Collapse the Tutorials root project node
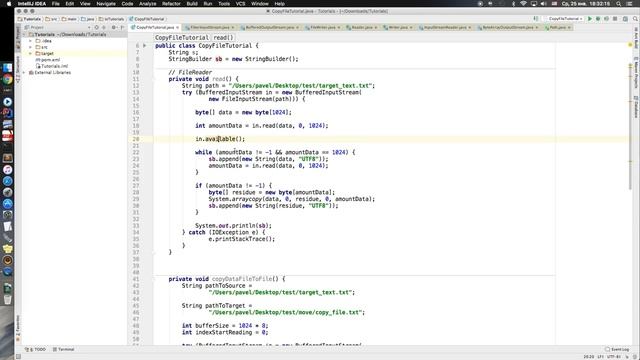The width and height of the screenshot is (640, 360). [24, 35]
